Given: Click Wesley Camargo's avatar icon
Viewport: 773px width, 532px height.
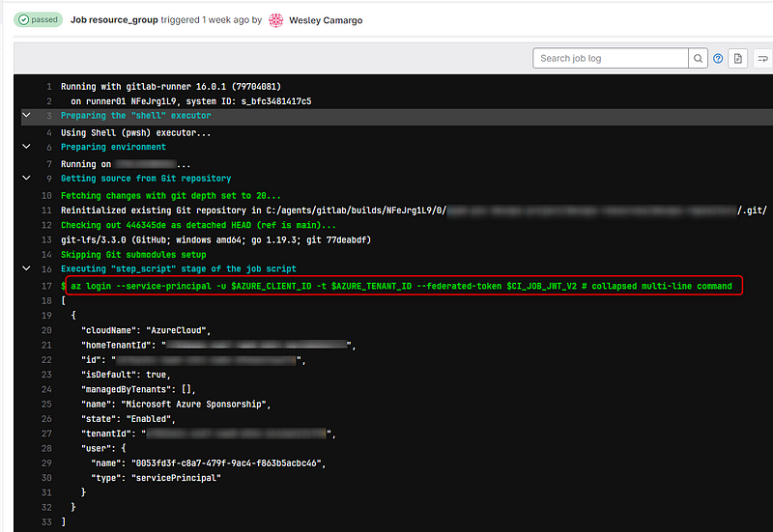Looking at the screenshot, I should 276,20.
